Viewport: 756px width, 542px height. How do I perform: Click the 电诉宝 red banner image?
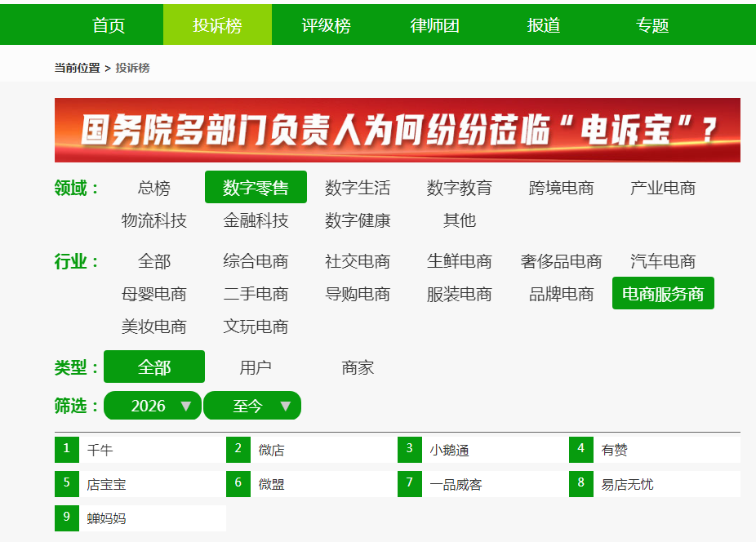click(398, 131)
